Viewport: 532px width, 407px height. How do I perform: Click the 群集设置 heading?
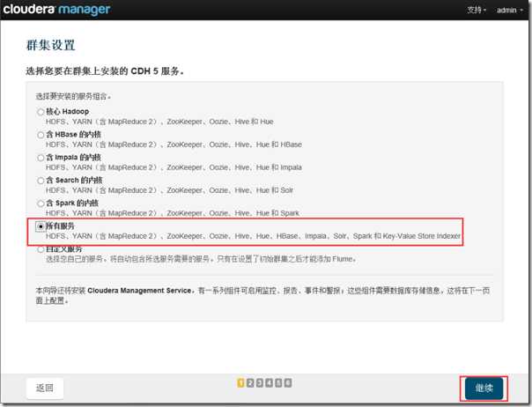pos(50,45)
